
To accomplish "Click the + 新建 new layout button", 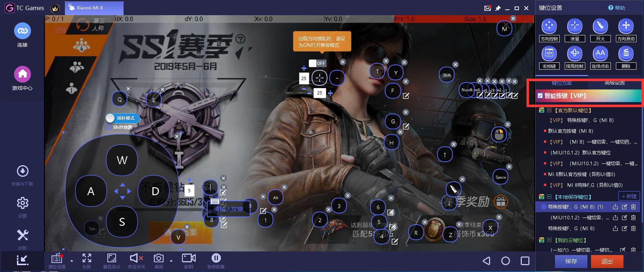I will point(629,196).
